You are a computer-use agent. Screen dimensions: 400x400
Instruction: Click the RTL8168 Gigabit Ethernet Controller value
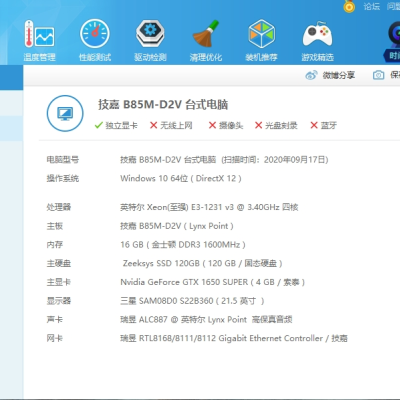pyautogui.click(x=234, y=339)
